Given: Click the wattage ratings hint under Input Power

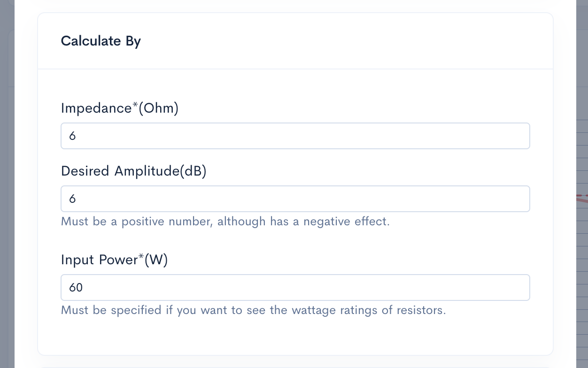Looking at the screenshot, I should coord(254,310).
